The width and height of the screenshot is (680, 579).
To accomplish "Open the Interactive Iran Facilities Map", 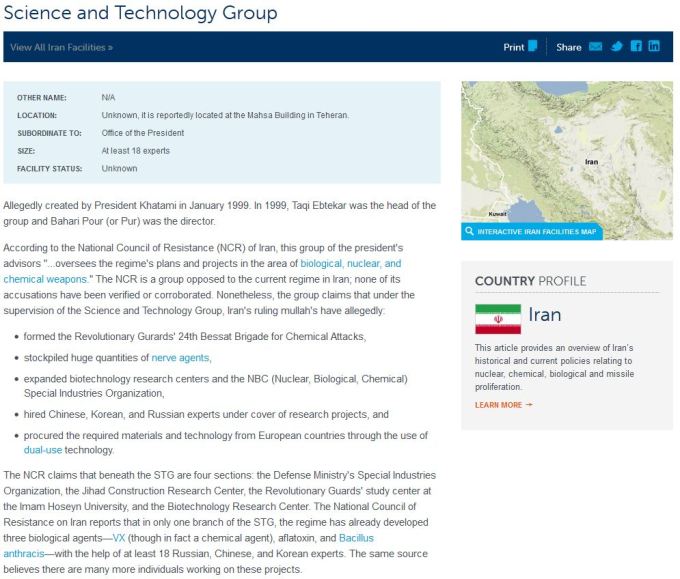I will (537, 232).
